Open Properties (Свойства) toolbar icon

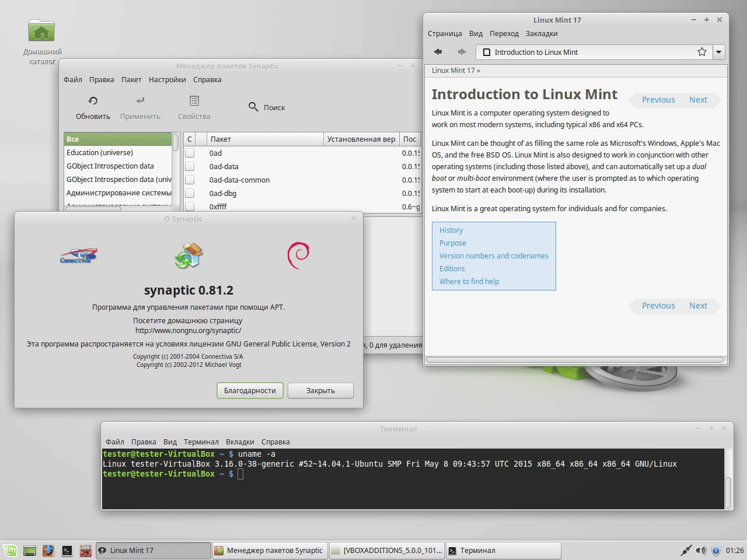click(194, 101)
